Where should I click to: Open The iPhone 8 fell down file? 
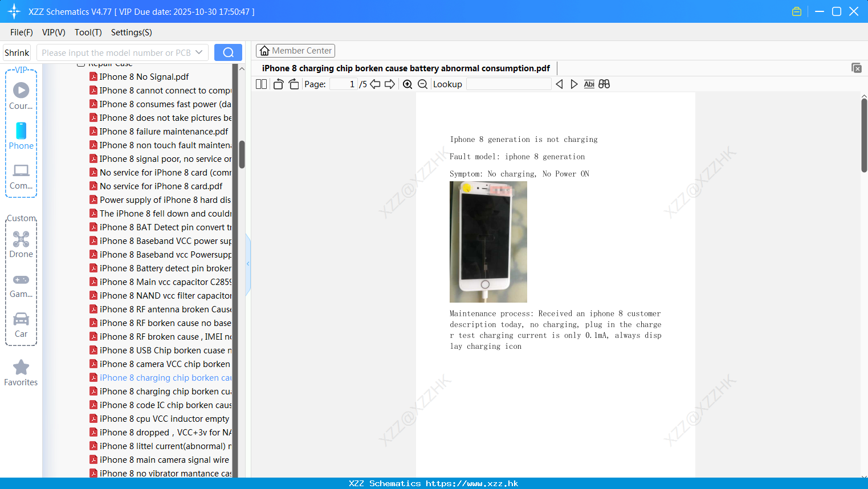pos(160,214)
